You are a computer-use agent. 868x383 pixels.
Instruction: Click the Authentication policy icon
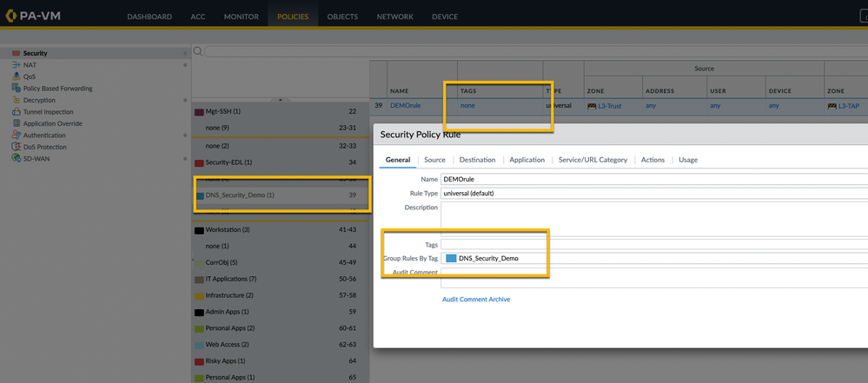(16, 135)
